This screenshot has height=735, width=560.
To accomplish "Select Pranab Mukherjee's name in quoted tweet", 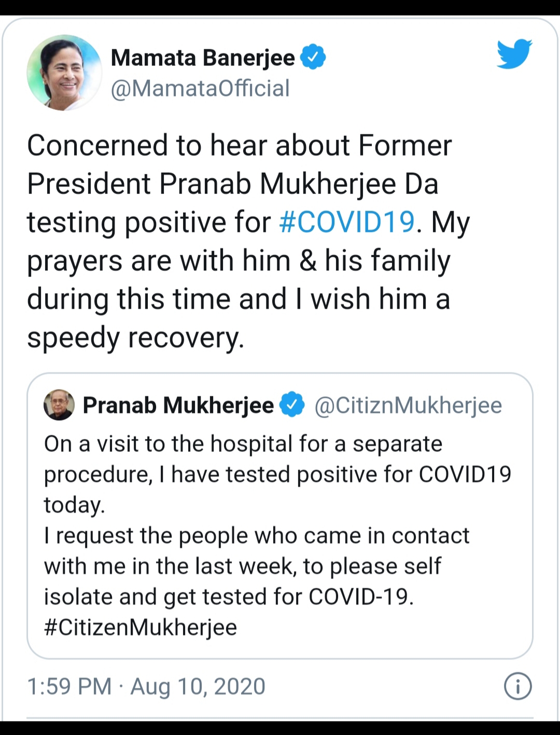I will (x=178, y=405).
